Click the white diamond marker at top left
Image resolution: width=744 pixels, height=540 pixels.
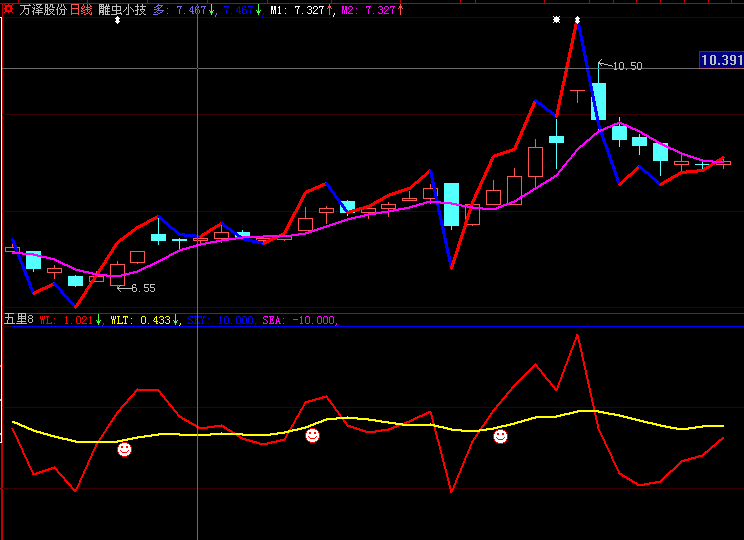117,20
